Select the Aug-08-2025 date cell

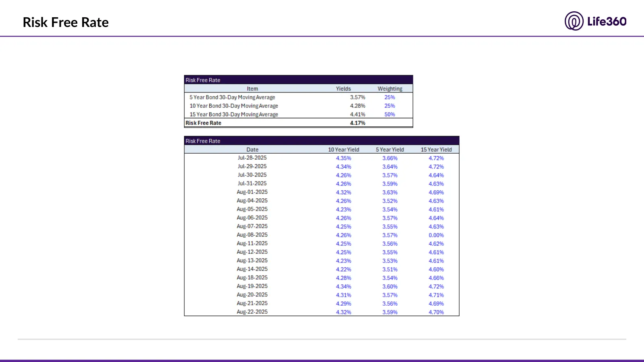click(x=252, y=235)
